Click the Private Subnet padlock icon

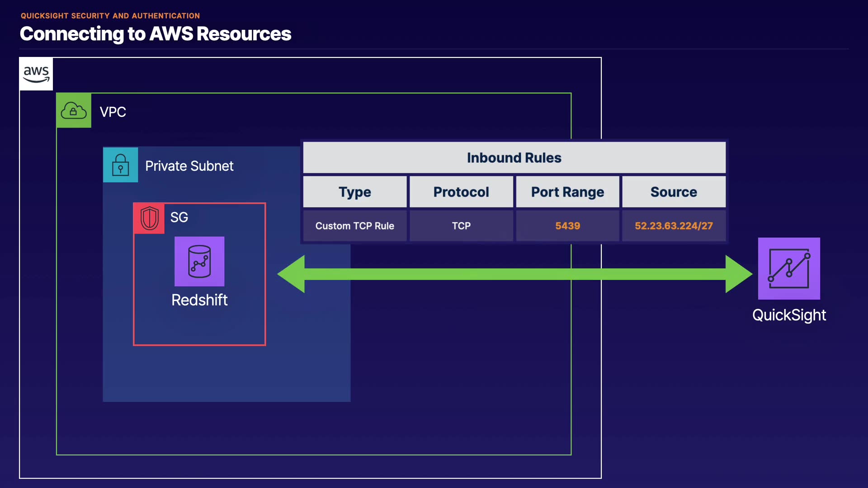click(x=120, y=165)
